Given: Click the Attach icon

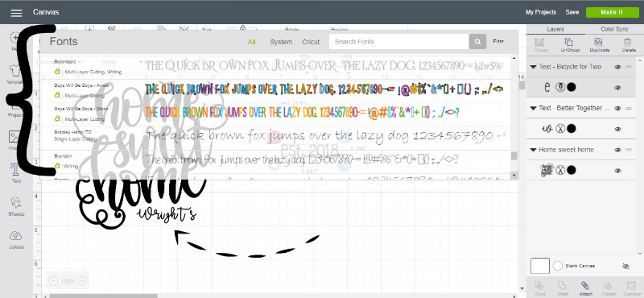Looking at the screenshot, I should tap(585, 288).
